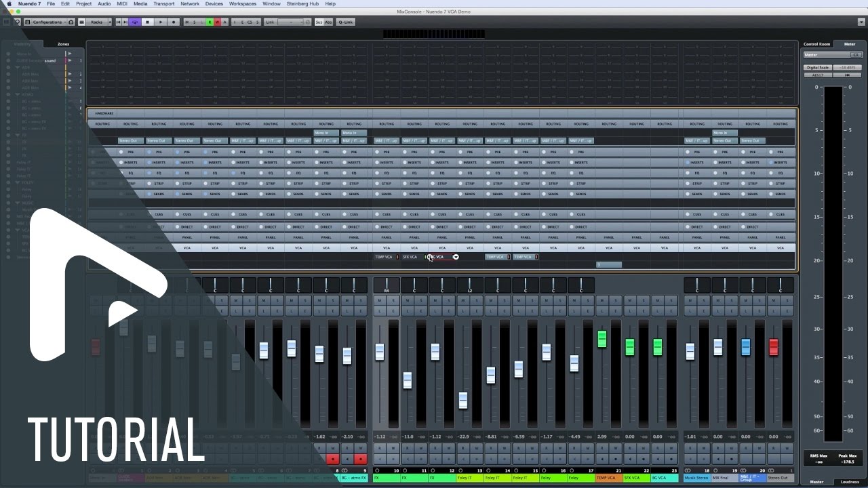Viewport: 868px width, 488px height.
Task: Open the Steinberg Hub menu
Action: point(304,3)
